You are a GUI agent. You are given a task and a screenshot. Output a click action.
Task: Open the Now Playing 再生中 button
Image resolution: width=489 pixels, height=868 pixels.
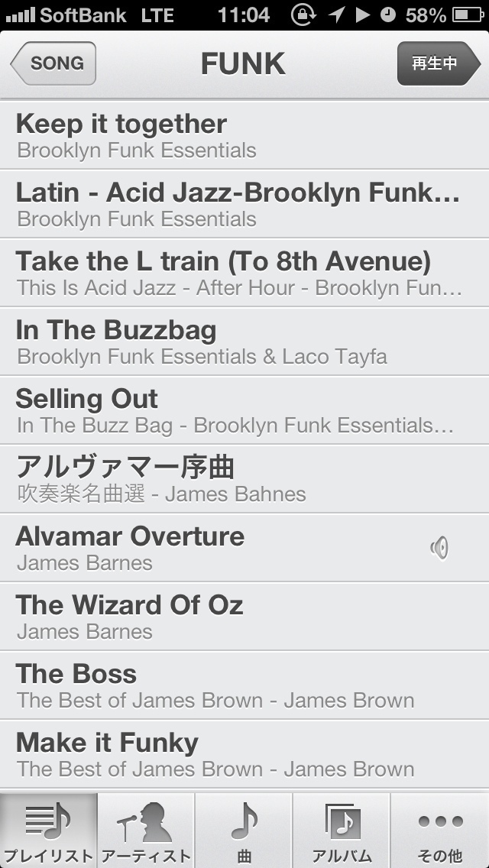[x=439, y=63]
